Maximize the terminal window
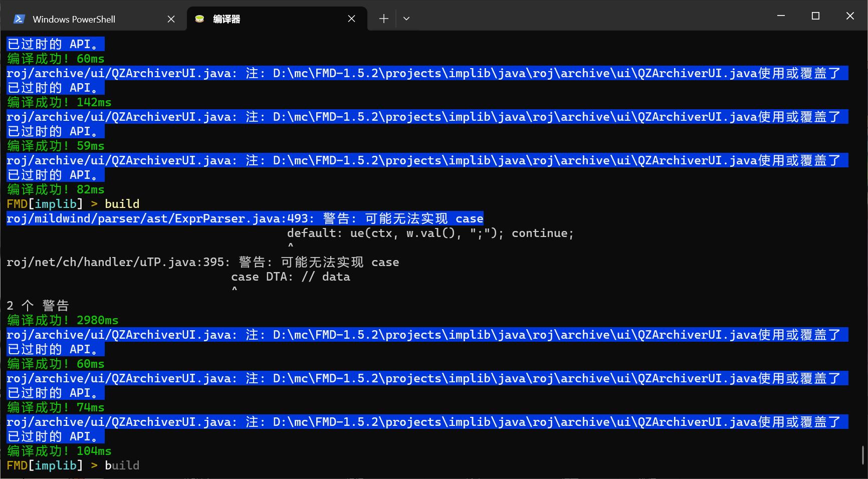 pyautogui.click(x=815, y=16)
